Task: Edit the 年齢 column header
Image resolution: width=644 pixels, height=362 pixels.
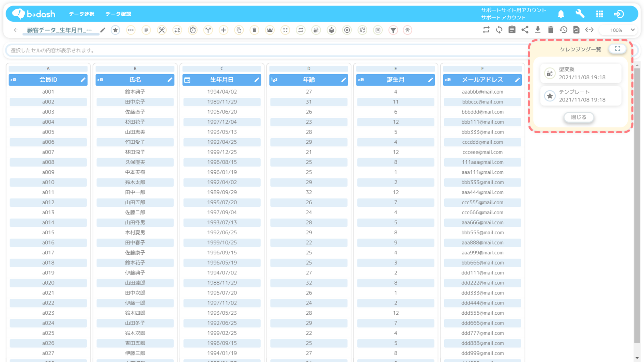Action: [x=343, y=80]
